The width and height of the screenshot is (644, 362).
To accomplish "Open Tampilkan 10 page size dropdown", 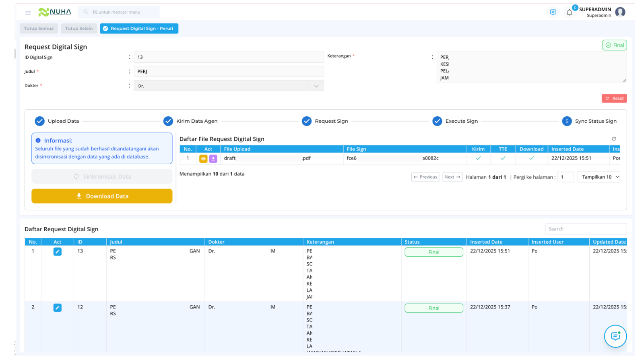I will tap(599, 177).
